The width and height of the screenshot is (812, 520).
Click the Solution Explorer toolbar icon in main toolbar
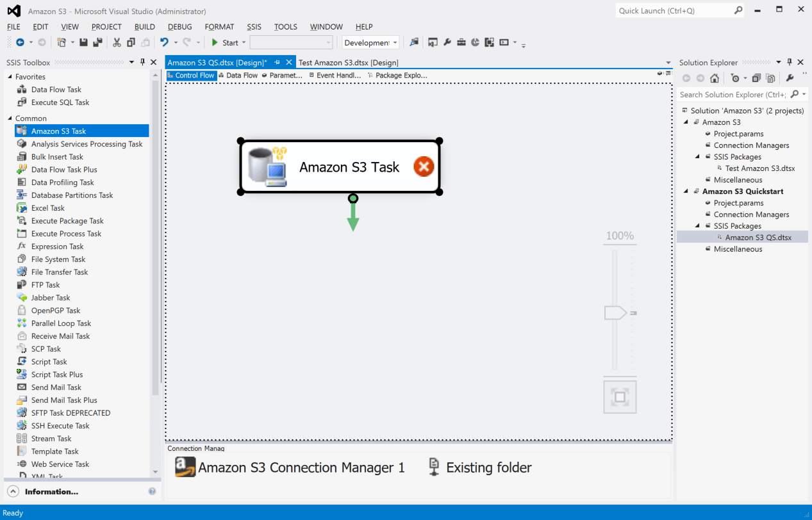point(433,43)
